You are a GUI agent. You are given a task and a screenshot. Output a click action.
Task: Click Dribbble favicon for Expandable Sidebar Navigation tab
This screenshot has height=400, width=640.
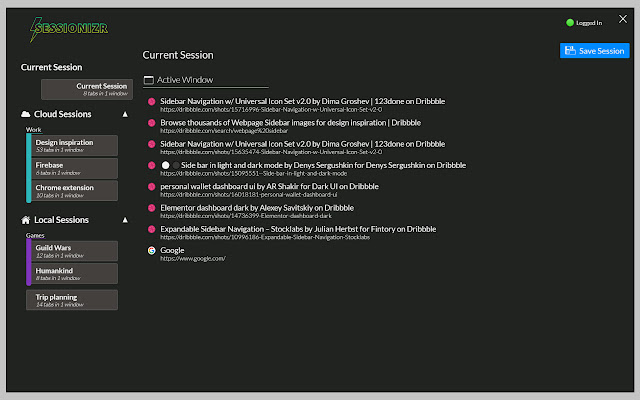point(151,229)
